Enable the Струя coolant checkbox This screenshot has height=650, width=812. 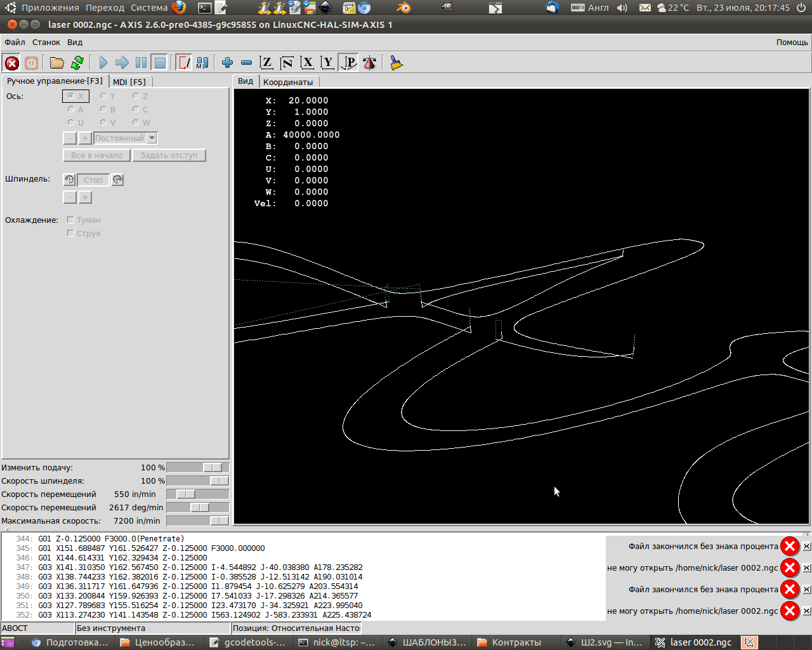tap(70, 234)
